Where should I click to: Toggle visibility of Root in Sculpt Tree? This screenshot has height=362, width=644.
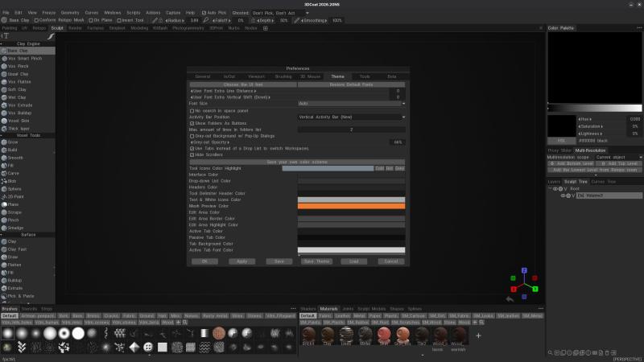coord(555,189)
